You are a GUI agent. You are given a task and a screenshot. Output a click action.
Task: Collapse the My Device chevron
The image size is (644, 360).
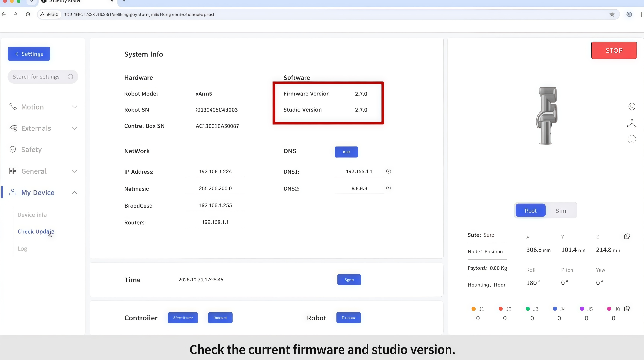[x=75, y=193]
